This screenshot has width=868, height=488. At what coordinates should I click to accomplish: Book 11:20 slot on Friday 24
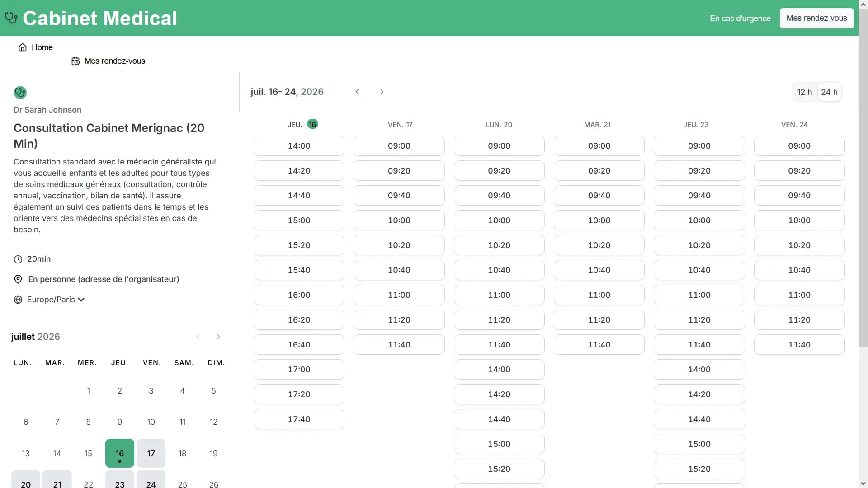pos(799,320)
